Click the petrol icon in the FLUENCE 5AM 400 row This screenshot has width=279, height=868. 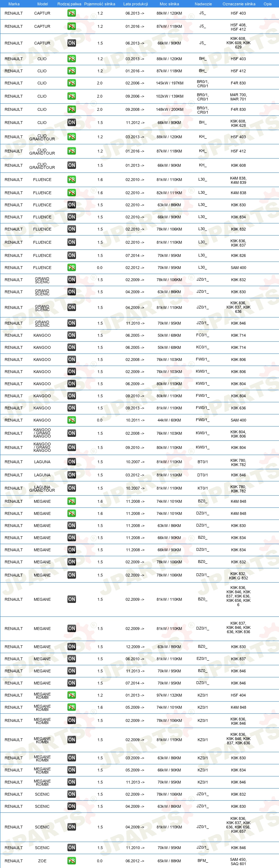[x=71, y=268]
